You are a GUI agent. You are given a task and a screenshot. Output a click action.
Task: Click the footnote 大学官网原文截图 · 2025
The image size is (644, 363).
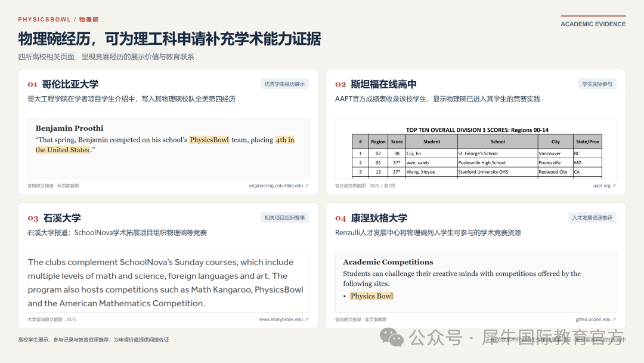click(52, 319)
